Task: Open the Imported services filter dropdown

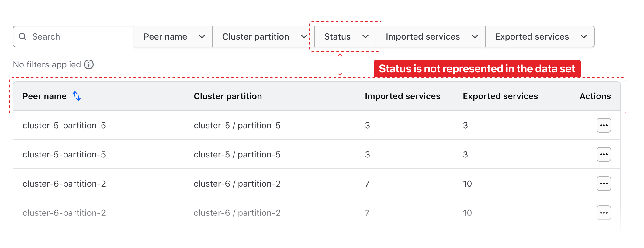Action: click(431, 36)
